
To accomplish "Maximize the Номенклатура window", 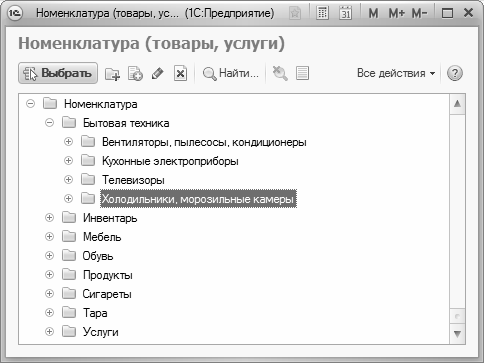I will click(447, 13).
